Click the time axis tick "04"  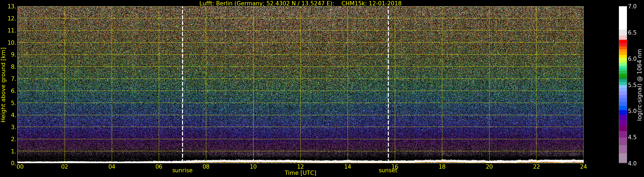click(112, 167)
